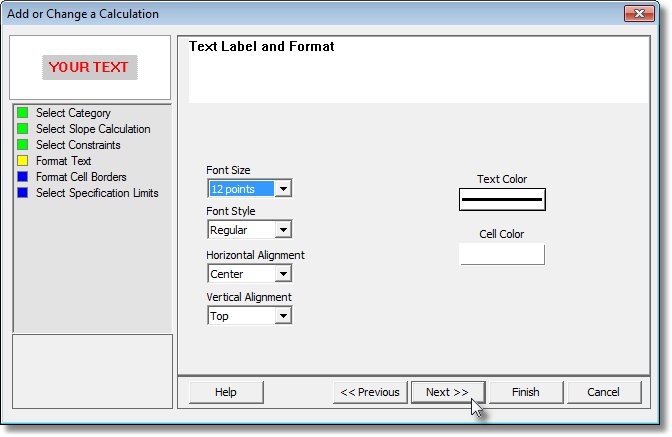Click green icon next to Select Constraints
The image size is (672, 437).
point(23,145)
